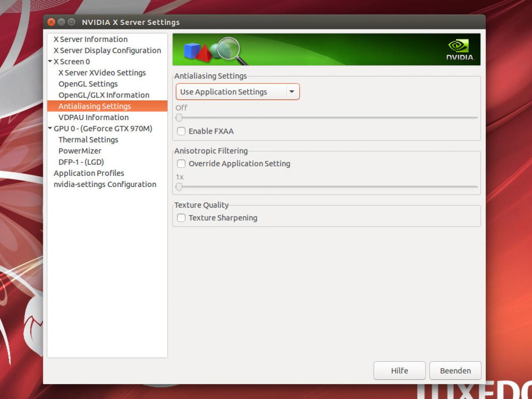Screen dimensions: 532x399
Task: Open nvidia-settings Configuration
Action: tap(105, 185)
